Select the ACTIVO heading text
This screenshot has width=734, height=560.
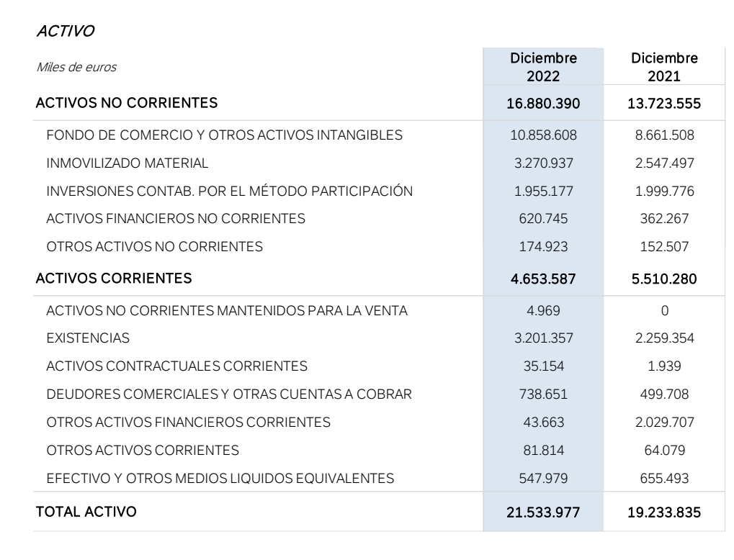(x=66, y=31)
